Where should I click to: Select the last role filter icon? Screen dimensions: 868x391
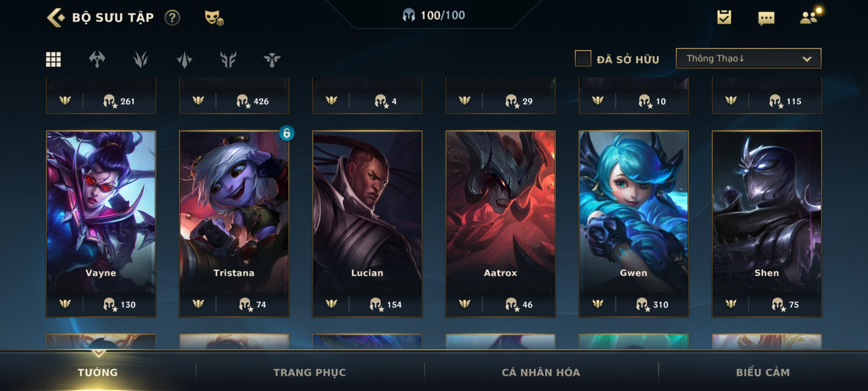click(272, 59)
